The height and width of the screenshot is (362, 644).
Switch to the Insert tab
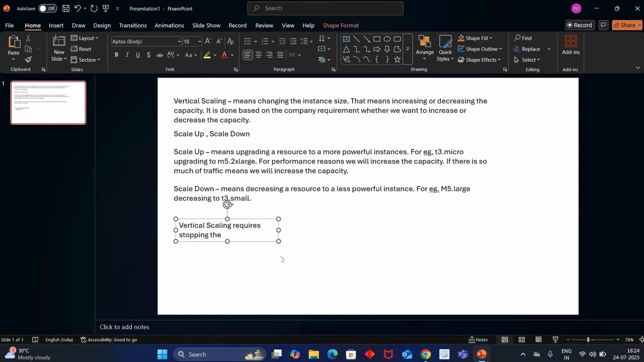[x=56, y=25]
